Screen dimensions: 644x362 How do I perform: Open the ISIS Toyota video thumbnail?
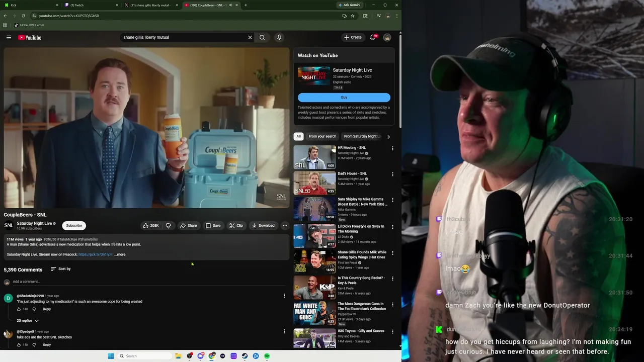(315, 338)
